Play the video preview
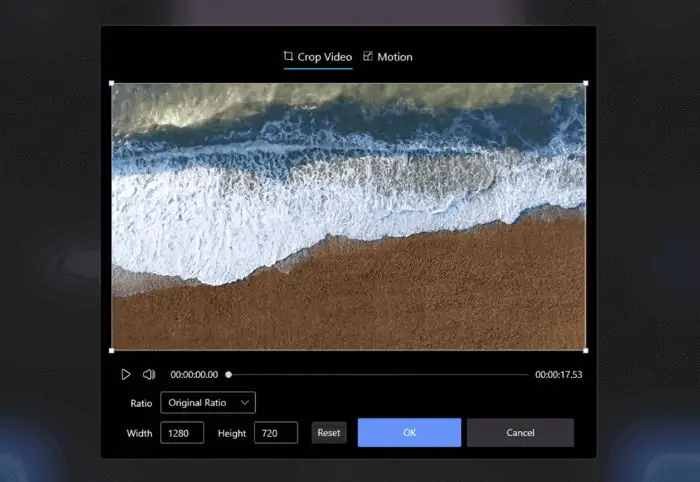Image resolution: width=700 pixels, height=482 pixels. [x=125, y=374]
